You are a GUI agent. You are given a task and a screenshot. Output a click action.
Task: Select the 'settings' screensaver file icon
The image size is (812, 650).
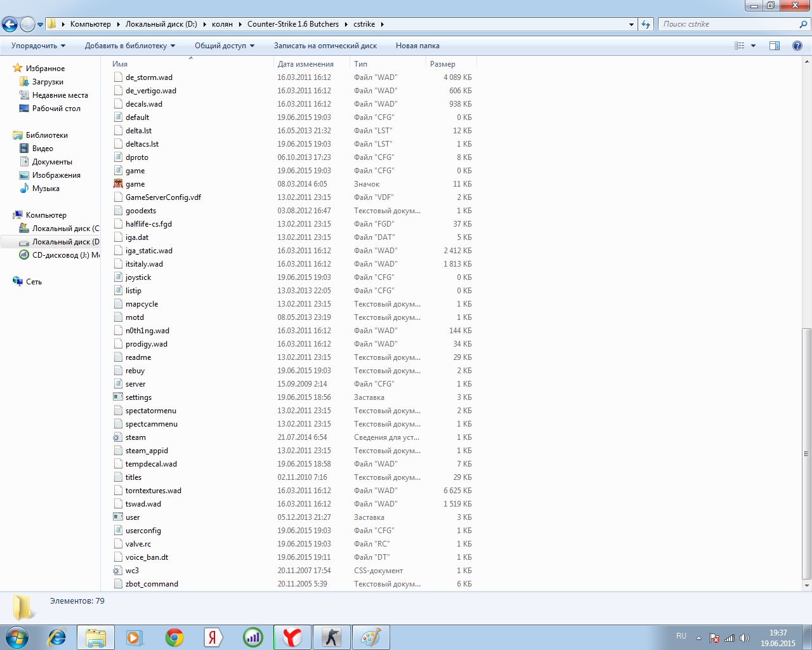click(x=118, y=397)
